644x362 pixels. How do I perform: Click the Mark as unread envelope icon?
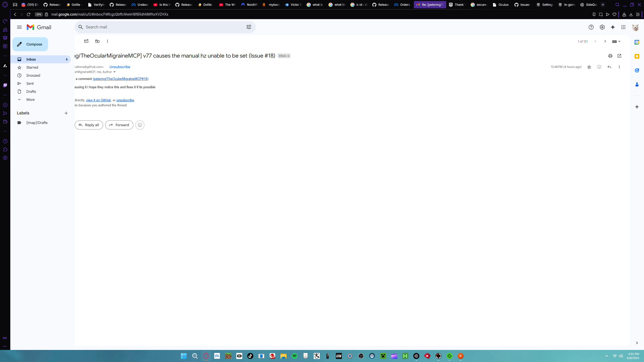(x=86, y=41)
